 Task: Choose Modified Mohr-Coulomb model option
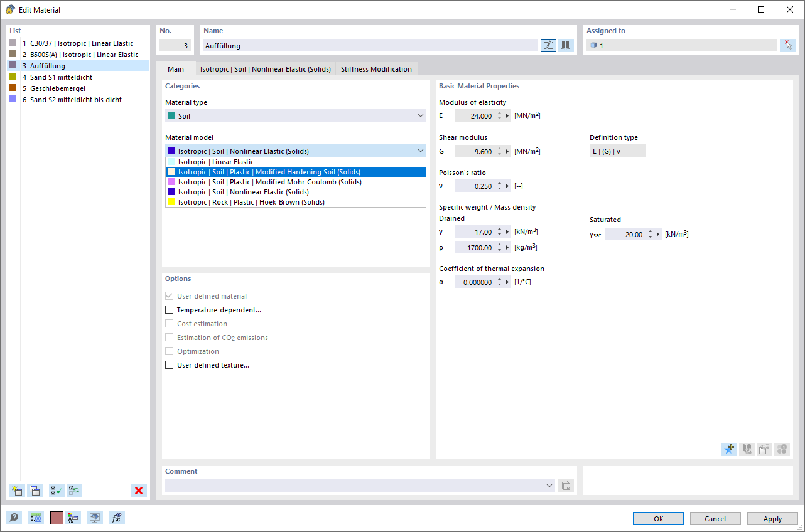[x=296, y=182]
